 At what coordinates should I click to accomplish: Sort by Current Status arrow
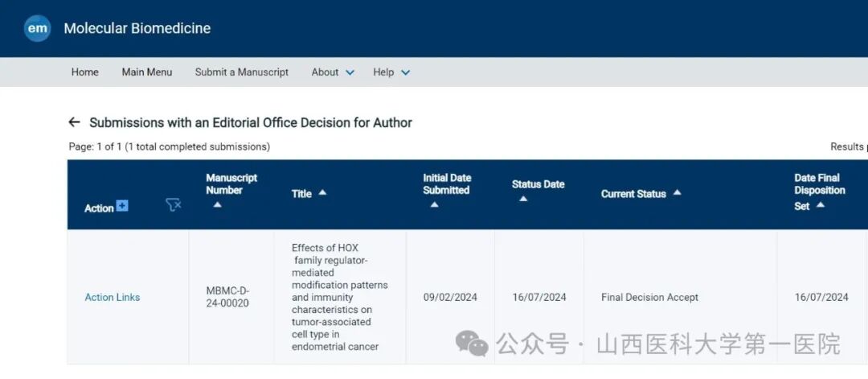coord(677,192)
